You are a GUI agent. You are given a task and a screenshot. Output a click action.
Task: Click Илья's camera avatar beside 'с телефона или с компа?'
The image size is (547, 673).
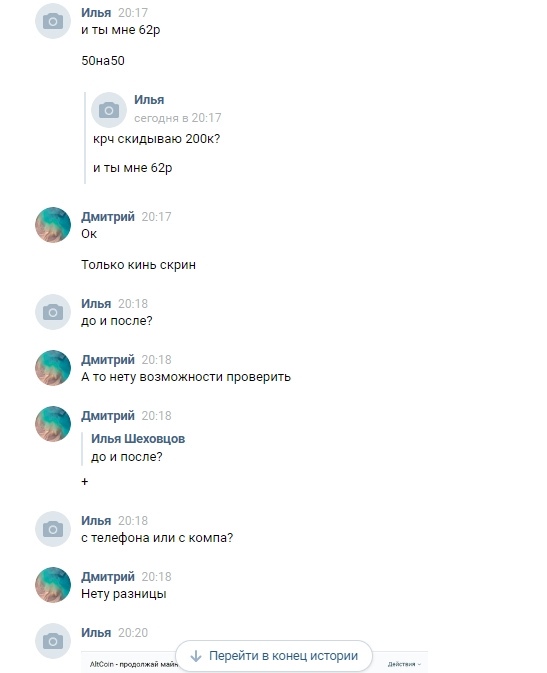click(x=53, y=529)
